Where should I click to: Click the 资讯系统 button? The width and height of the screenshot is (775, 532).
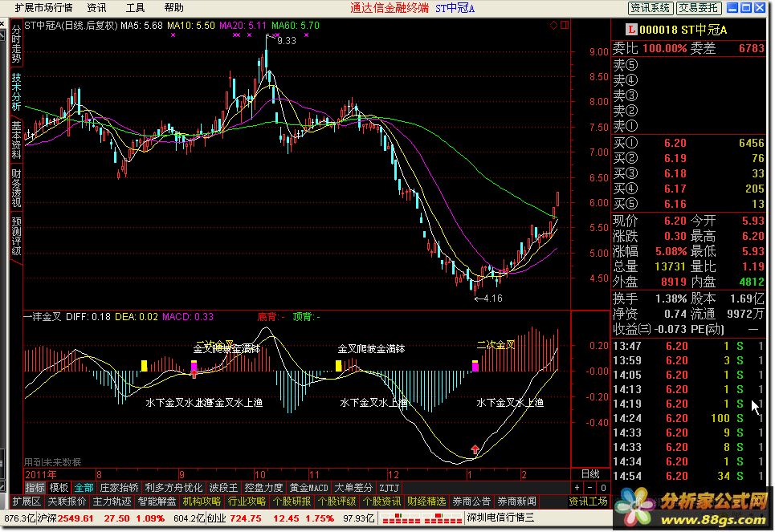click(x=650, y=8)
